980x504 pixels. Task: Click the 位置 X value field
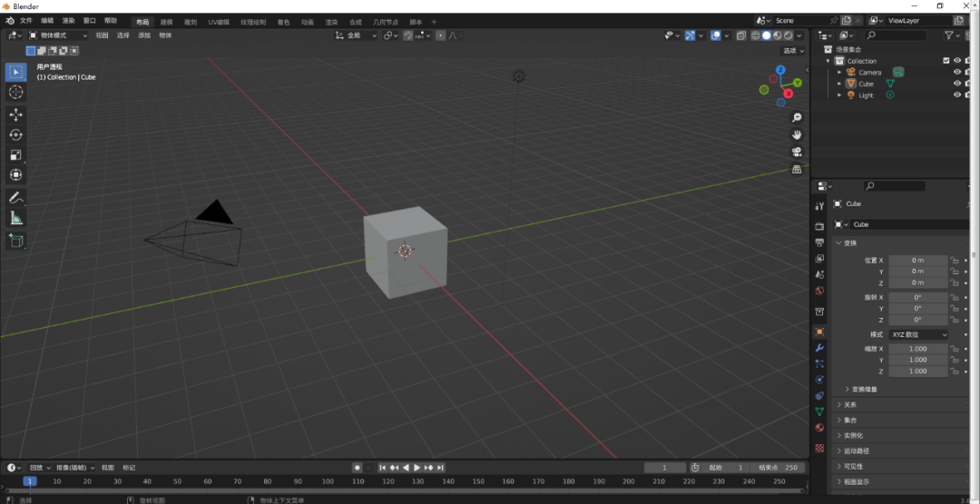[x=917, y=261]
